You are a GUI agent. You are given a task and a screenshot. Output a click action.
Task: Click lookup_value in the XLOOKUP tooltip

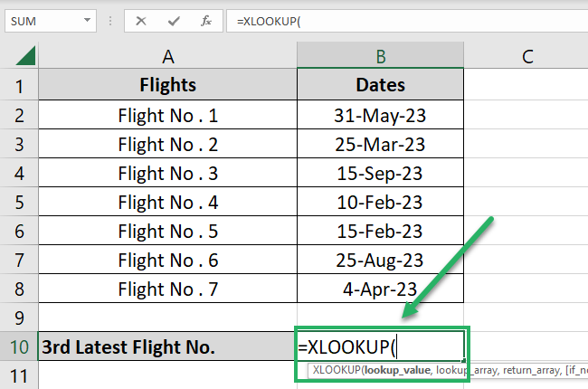[x=396, y=370]
